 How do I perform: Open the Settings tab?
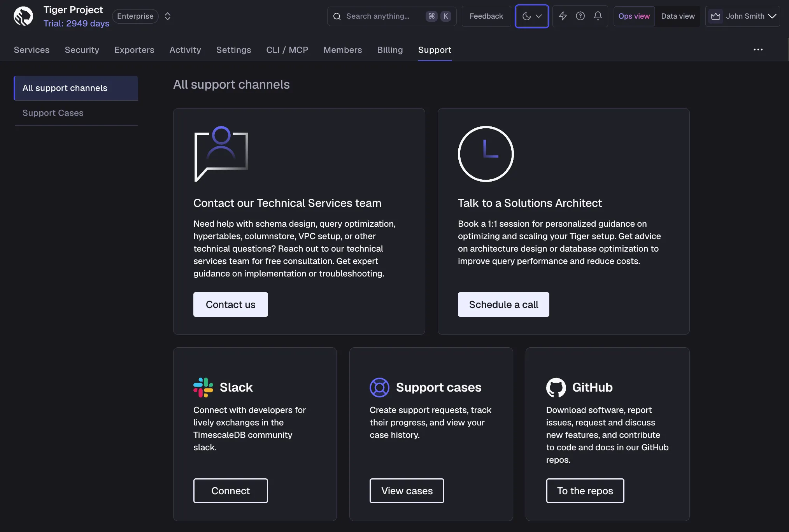[x=233, y=50]
